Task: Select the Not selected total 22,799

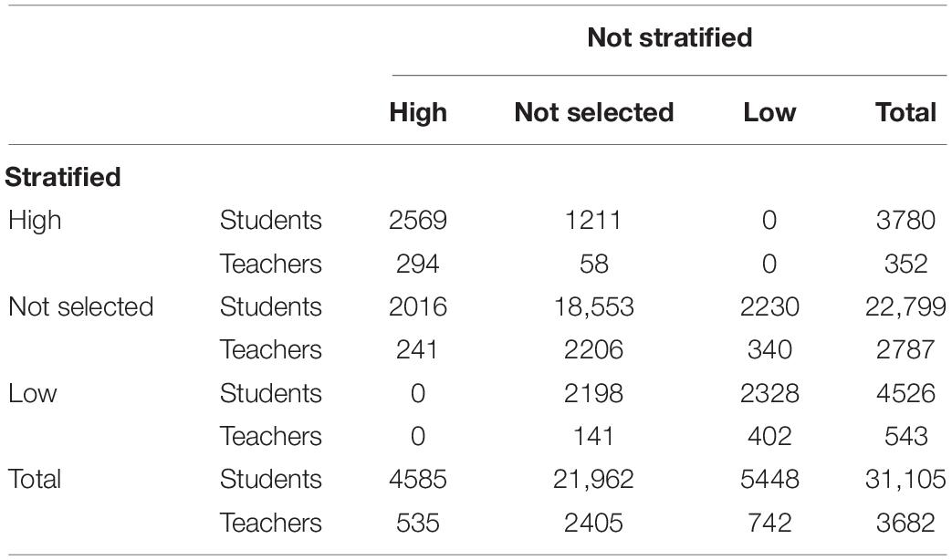Action: 905,307
